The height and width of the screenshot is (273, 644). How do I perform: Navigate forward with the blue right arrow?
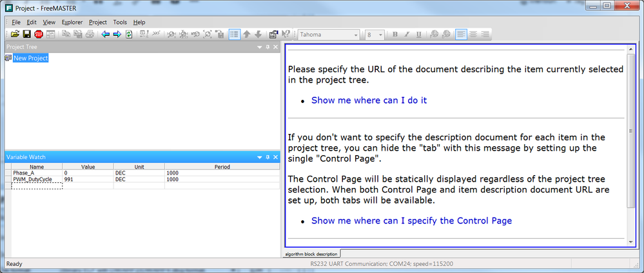pyautogui.click(x=117, y=35)
